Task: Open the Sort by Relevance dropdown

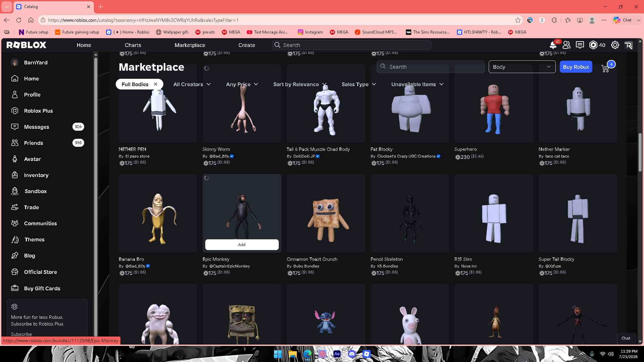Action: point(300,84)
